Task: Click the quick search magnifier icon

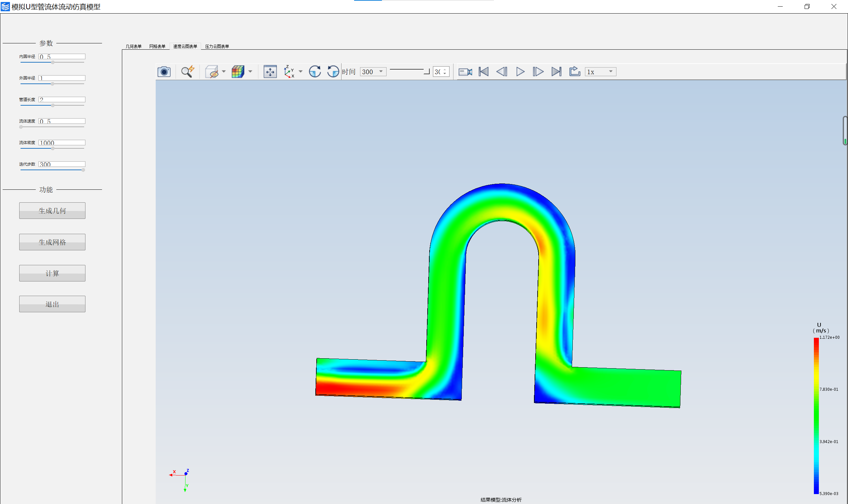Action: tap(187, 72)
